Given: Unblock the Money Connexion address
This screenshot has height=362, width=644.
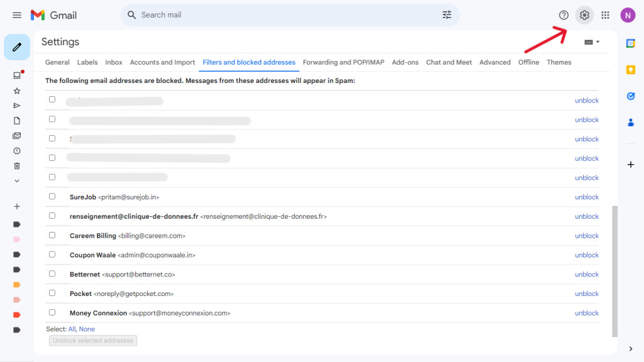Looking at the screenshot, I should pyautogui.click(x=587, y=313).
